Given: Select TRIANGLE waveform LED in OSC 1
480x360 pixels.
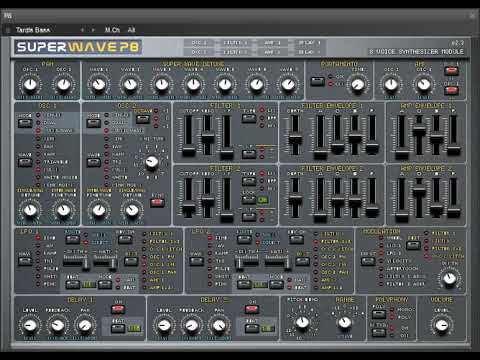Looking at the screenshot, I should point(38,162).
